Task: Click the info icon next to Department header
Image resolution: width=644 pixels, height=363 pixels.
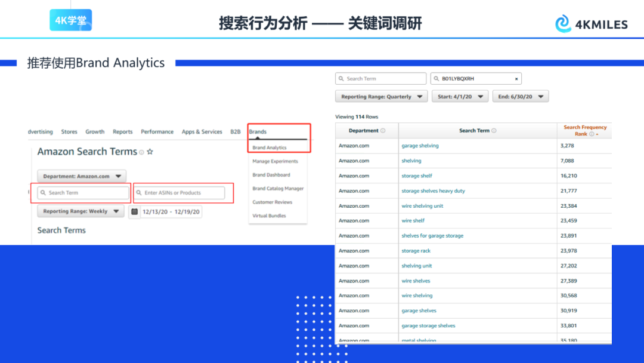Action: pyautogui.click(x=383, y=131)
